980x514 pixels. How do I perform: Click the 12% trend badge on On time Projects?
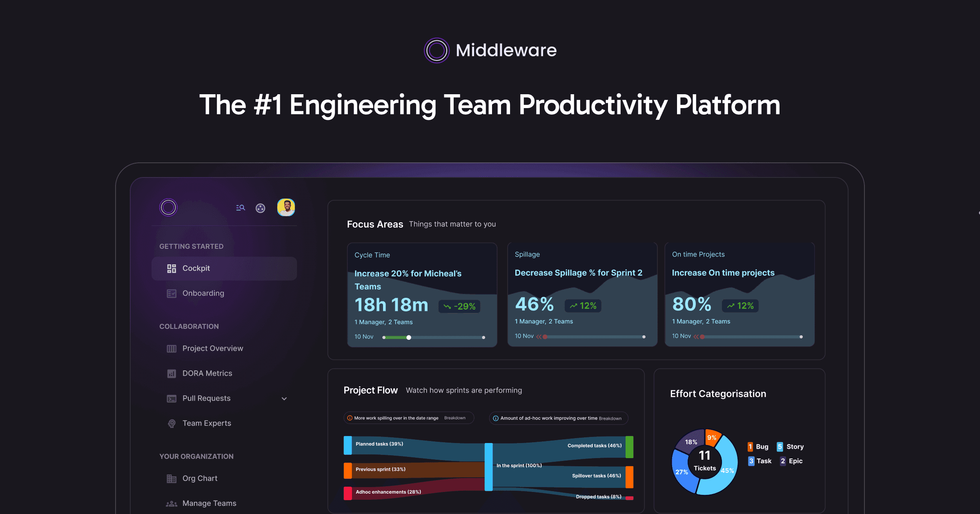click(x=740, y=306)
